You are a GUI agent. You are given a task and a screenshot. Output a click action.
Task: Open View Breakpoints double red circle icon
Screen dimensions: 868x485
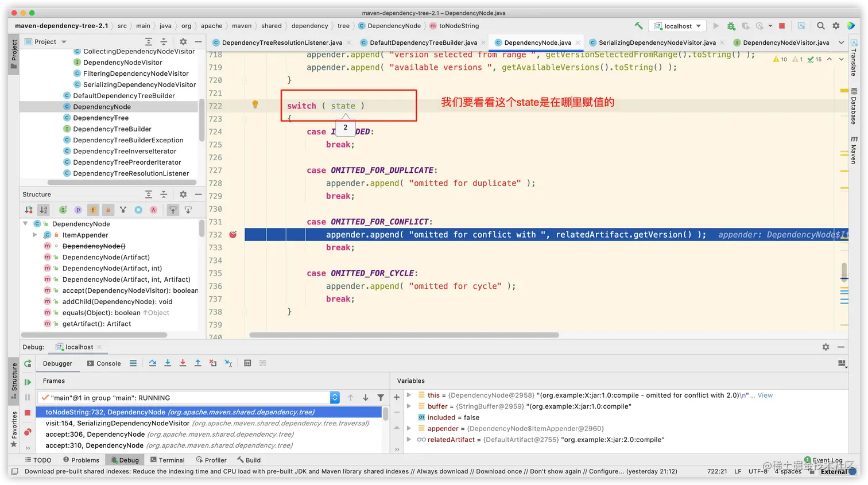[28, 432]
